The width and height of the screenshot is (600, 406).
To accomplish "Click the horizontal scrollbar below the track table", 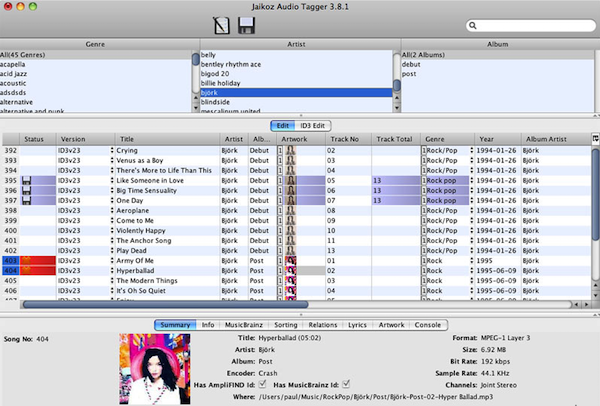I will pyautogui.click(x=200, y=303).
